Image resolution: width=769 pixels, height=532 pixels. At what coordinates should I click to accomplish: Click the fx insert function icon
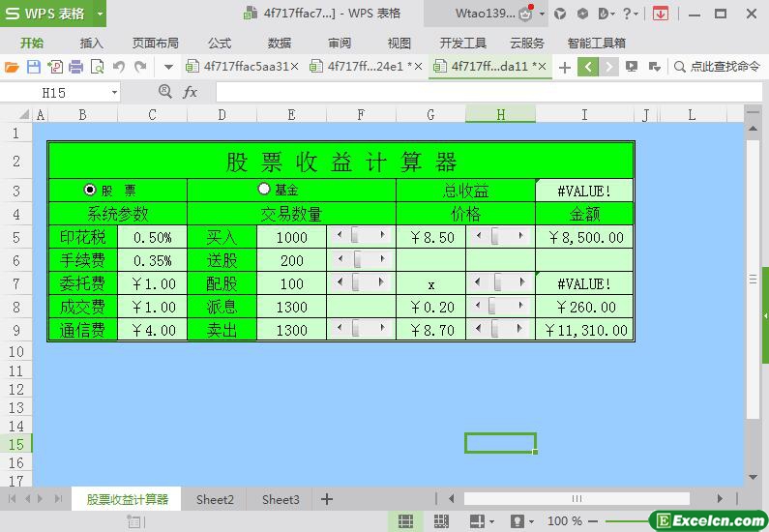coord(191,92)
